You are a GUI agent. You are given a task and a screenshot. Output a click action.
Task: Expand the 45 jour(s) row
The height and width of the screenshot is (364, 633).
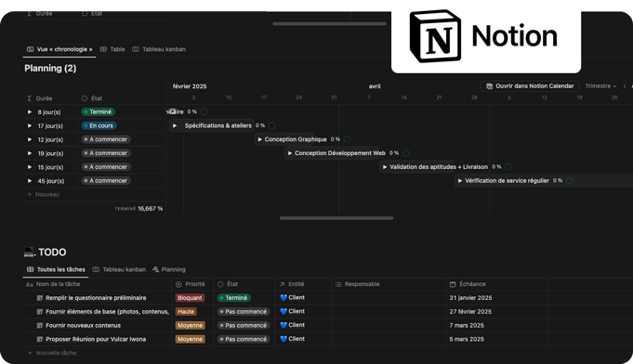coord(30,180)
